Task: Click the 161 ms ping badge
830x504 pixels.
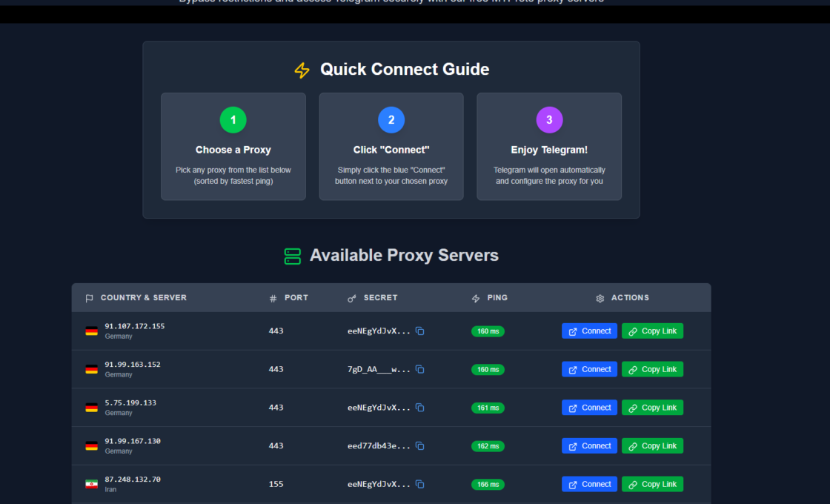Action: (x=488, y=408)
